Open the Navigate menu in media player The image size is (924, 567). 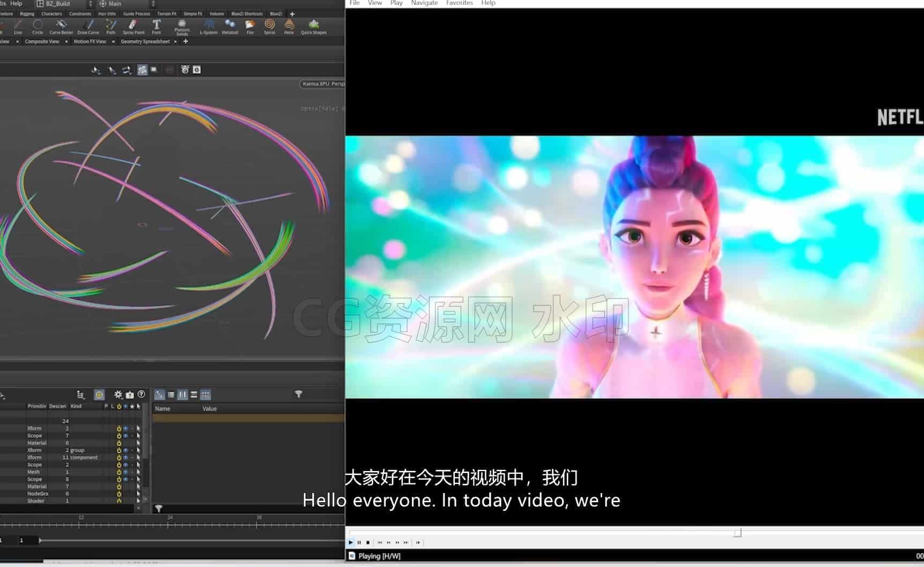[424, 3]
